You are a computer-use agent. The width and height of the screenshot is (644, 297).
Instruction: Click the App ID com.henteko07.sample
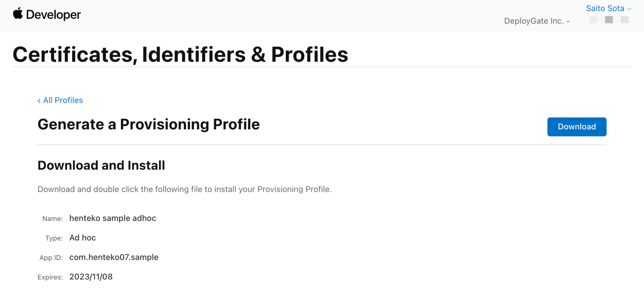click(x=114, y=257)
